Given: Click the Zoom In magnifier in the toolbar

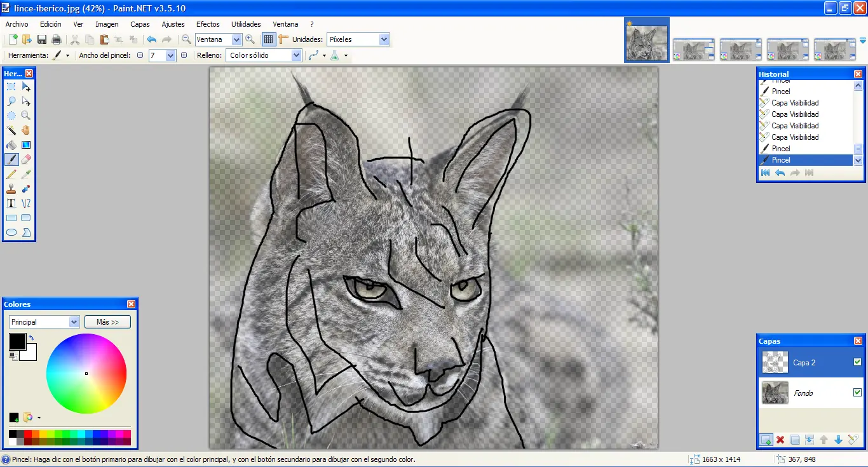Looking at the screenshot, I should pos(250,39).
